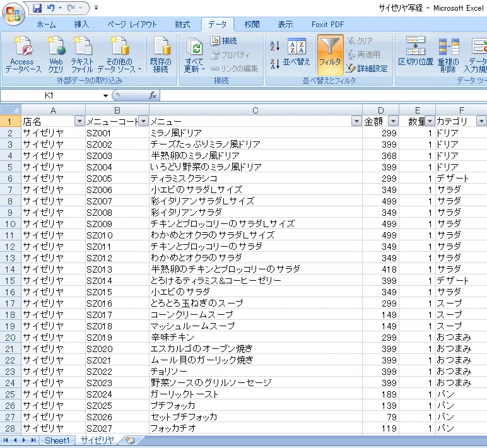Click 重複の削除 button

pyautogui.click(x=449, y=55)
